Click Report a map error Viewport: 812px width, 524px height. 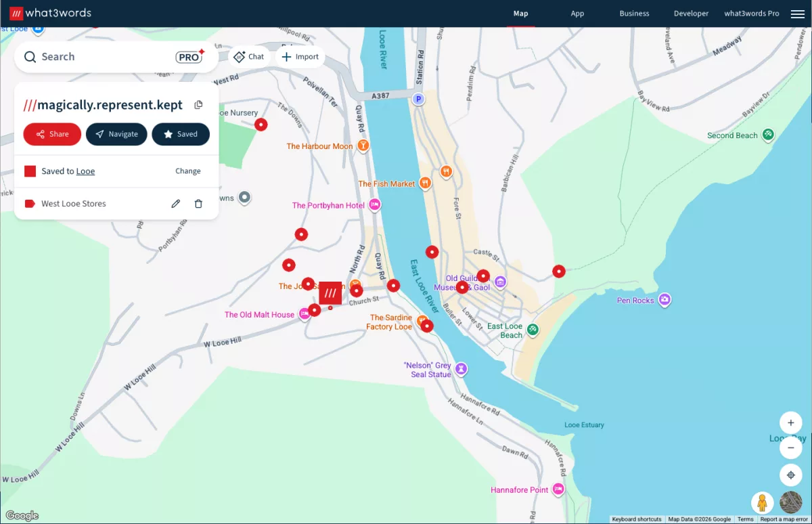point(784,519)
